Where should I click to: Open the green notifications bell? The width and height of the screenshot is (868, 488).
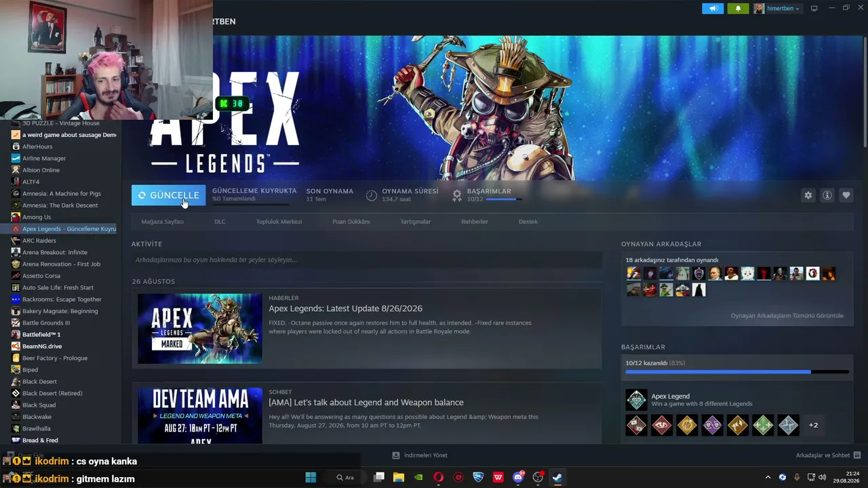tap(738, 8)
